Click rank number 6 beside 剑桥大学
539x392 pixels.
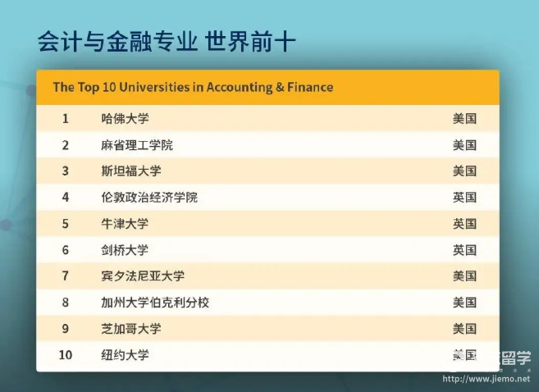click(x=66, y=250)
